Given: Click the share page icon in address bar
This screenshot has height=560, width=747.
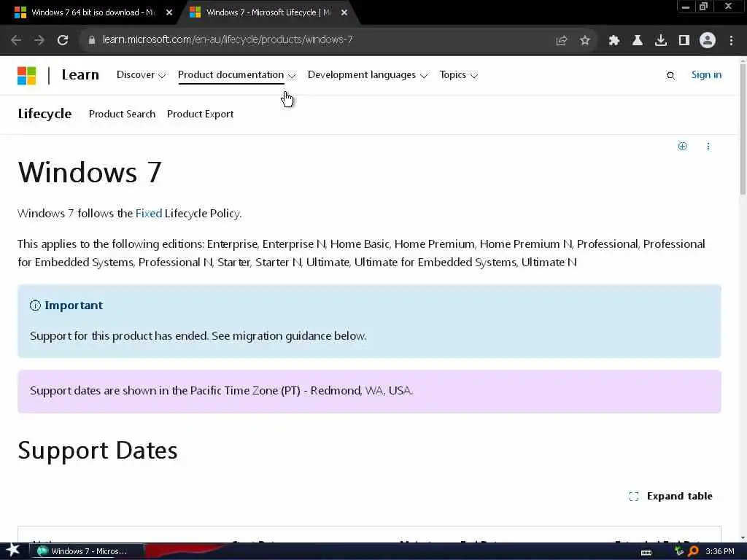Looking at the screenshot, I should point(562,41).
